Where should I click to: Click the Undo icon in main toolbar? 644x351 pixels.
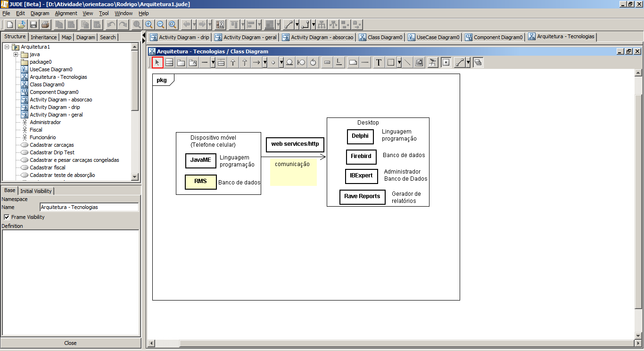coord(111,25)
